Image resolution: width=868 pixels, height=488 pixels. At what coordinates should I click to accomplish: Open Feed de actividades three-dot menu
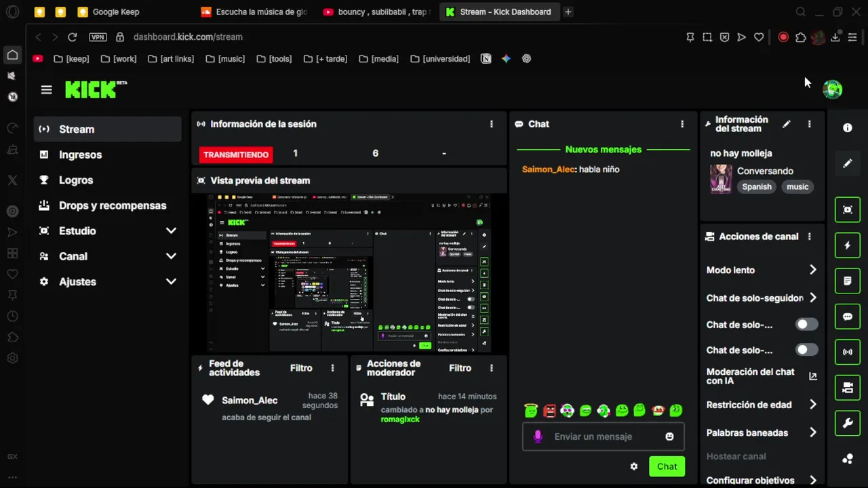pyautogui.click(x=332, y=368)
